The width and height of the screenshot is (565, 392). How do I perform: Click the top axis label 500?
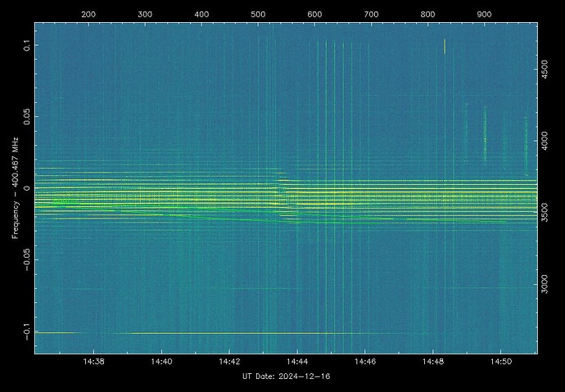pyautogui.click(x=258, y=15)
